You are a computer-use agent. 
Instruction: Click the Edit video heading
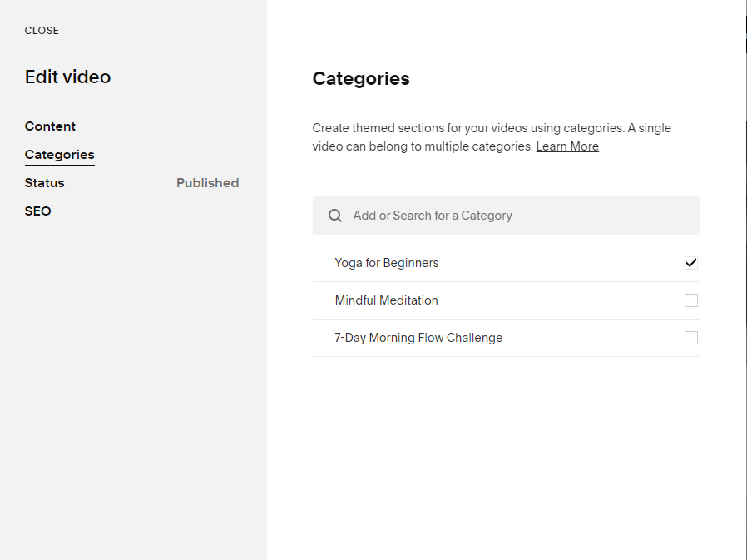point(67,77)
